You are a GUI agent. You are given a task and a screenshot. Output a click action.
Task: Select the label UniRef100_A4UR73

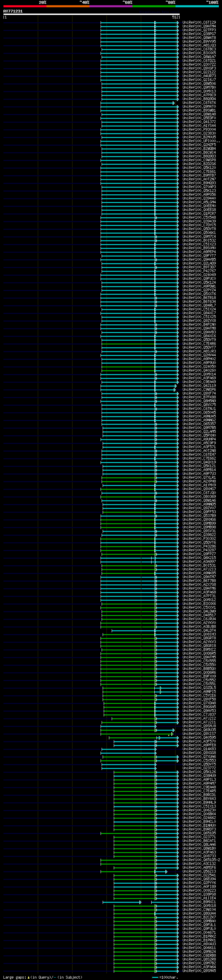click(x=199, y=76)
